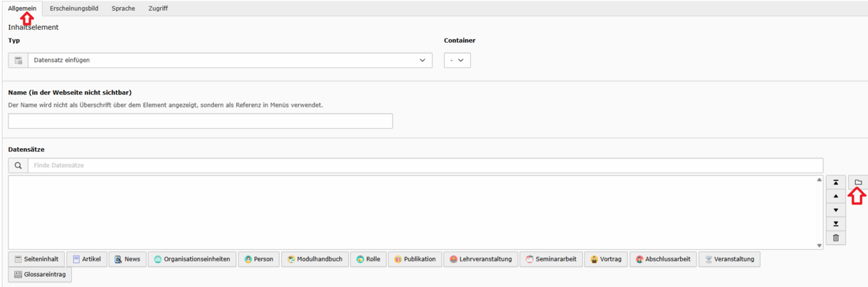
Task: Click the Veranstaltung button
Action: click(729, 259)
